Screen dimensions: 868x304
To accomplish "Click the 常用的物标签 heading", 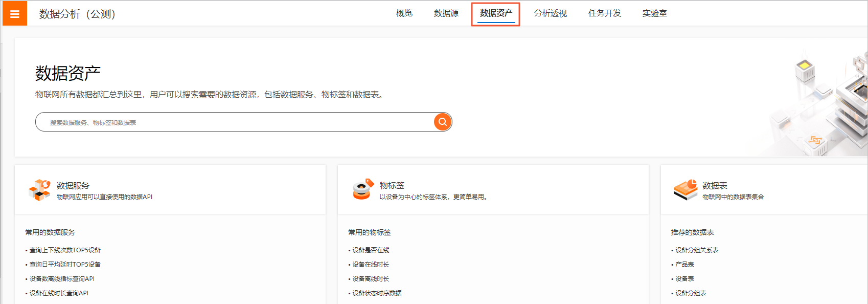I will (x=370, y=232).
